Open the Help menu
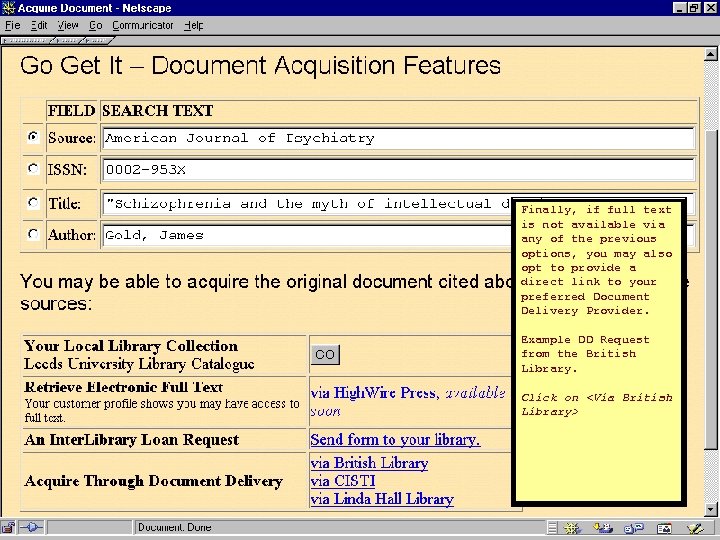This screenshot has height=540, width=720. pyautogui.click(x=193, y=25)
